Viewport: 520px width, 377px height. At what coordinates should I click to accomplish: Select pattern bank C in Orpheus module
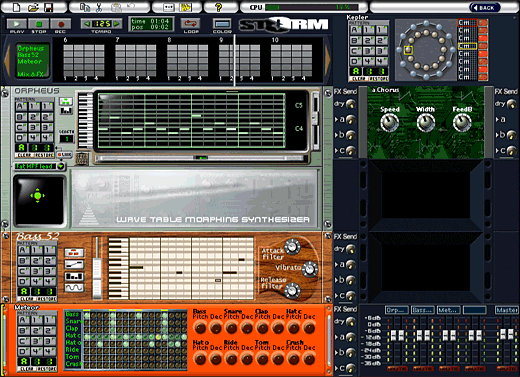point(20,127)
